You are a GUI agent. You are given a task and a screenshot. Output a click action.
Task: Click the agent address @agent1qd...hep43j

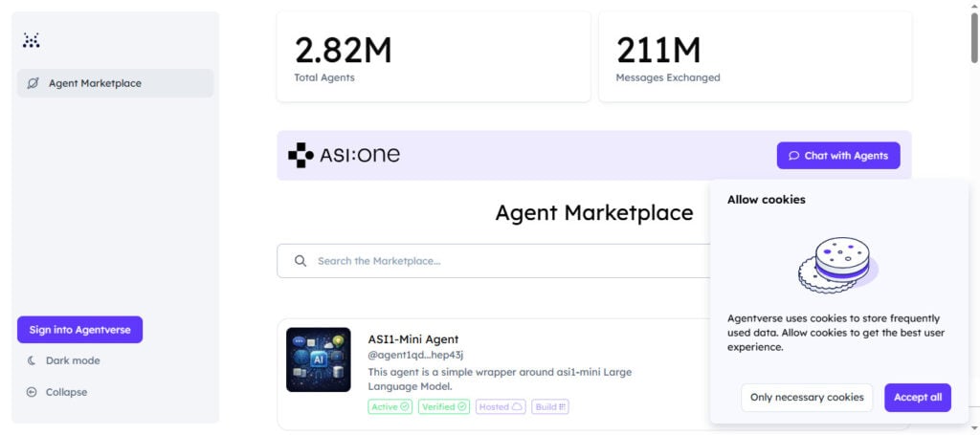pyautogui.click(x=415, y=355)
